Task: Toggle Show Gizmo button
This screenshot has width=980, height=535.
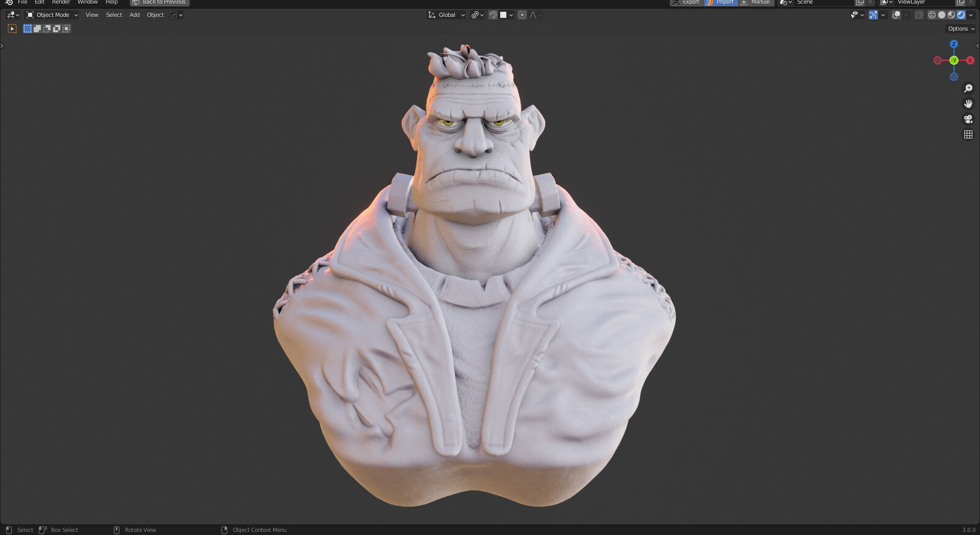Action: [x=873, y=15]
